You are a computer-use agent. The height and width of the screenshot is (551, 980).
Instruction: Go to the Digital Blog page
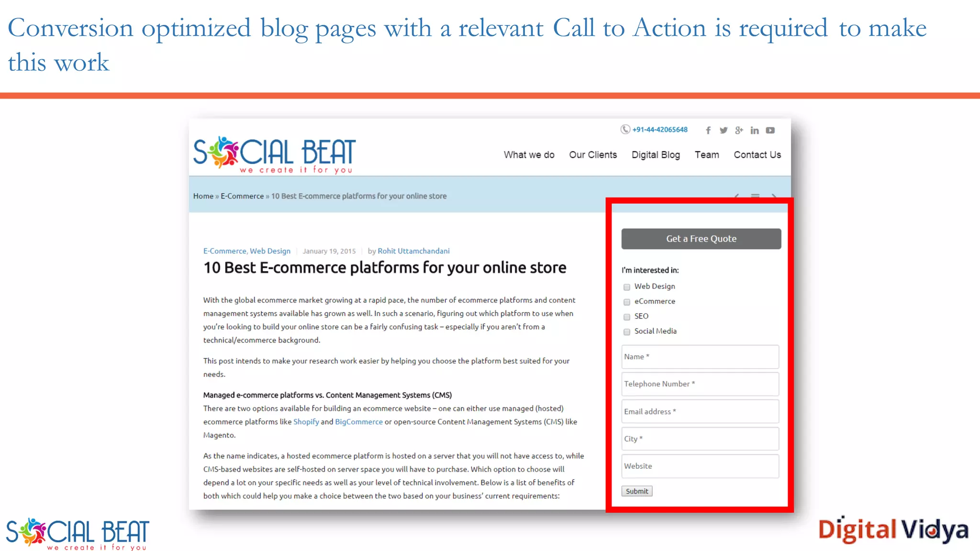[656, 154]
